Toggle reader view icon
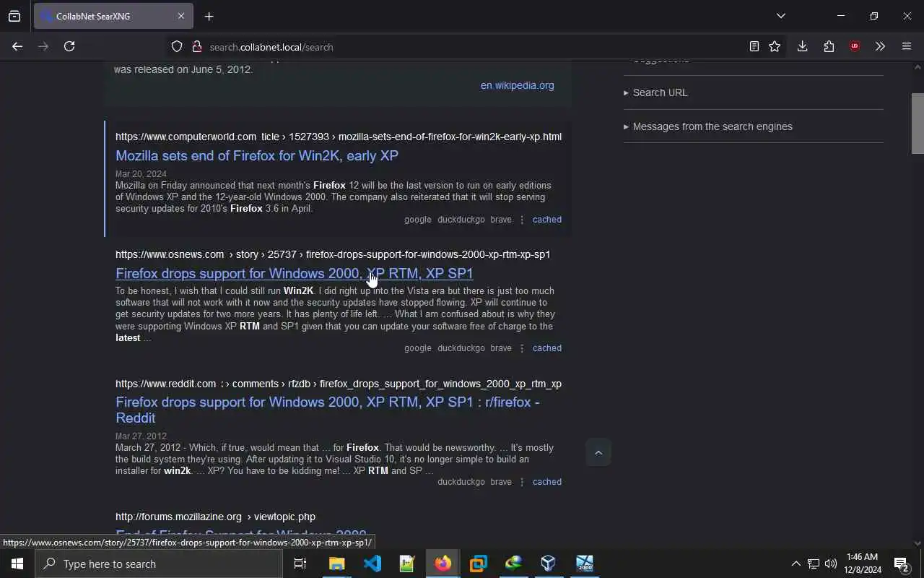 click(x=754, y=46)
